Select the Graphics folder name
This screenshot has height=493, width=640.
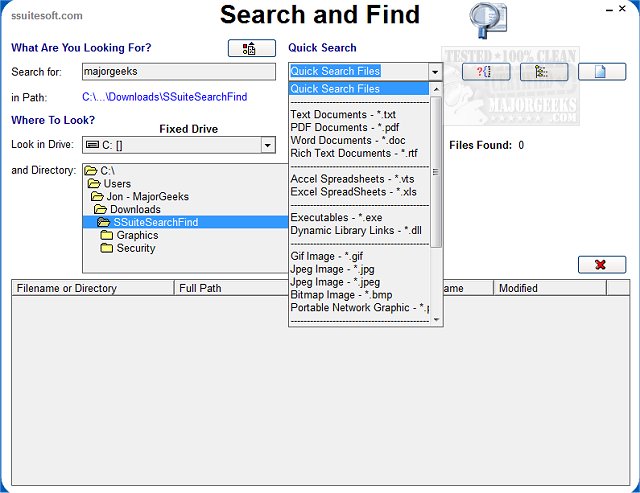(x=137, y=235)
